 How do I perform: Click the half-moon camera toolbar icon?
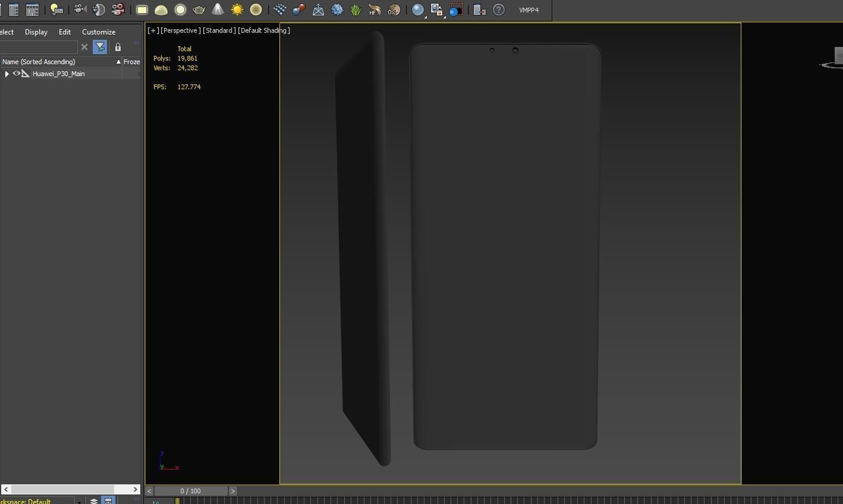[x=99, y=10]
